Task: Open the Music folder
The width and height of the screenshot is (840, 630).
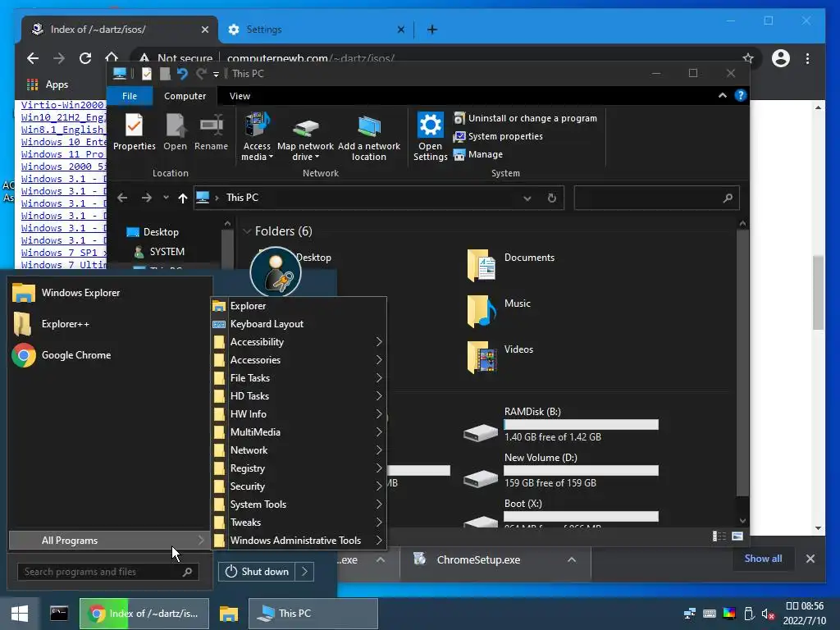Action: pos(500,310)
